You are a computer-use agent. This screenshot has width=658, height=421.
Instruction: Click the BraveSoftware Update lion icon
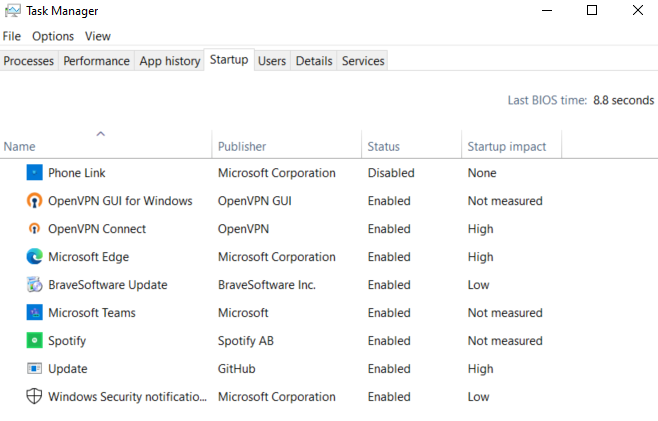(x=34, y=285)
